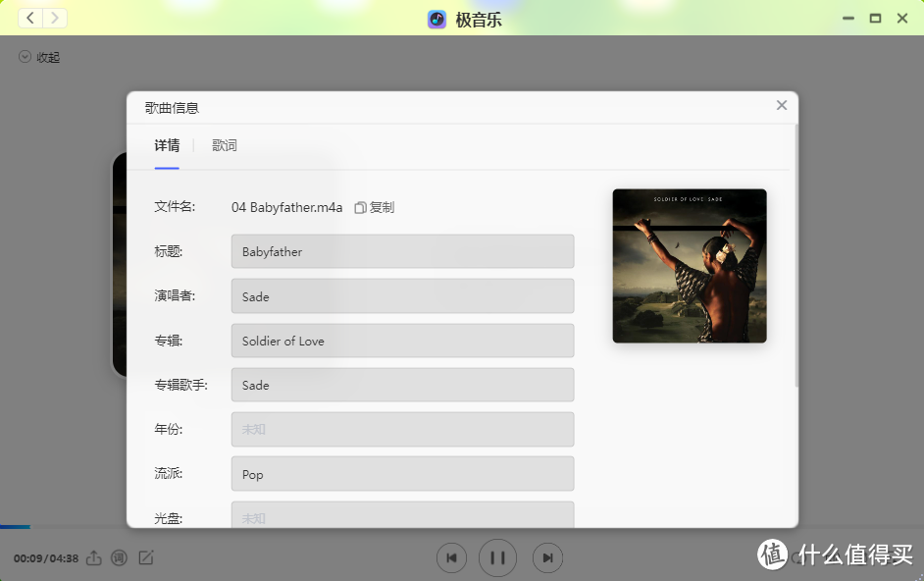Screen dimensions: 924x581
Task: Collapse the player view via 收起
Action: (39, 57)
